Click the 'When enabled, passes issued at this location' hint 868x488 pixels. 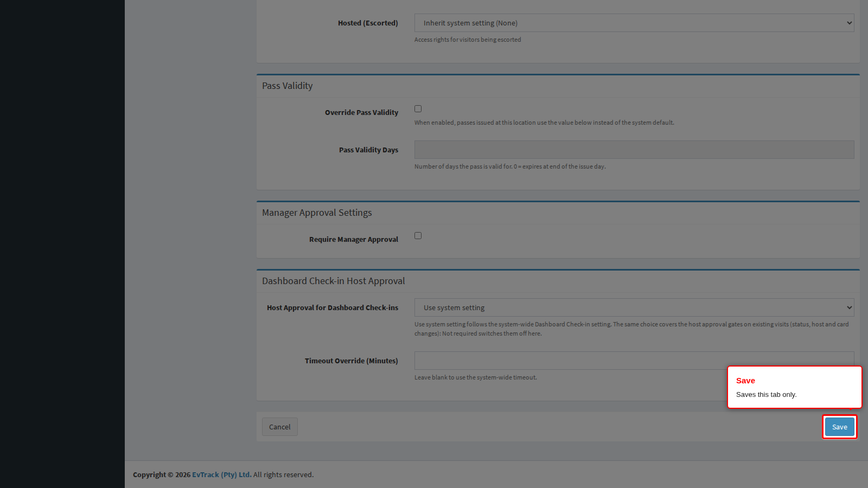coord(544,123)
